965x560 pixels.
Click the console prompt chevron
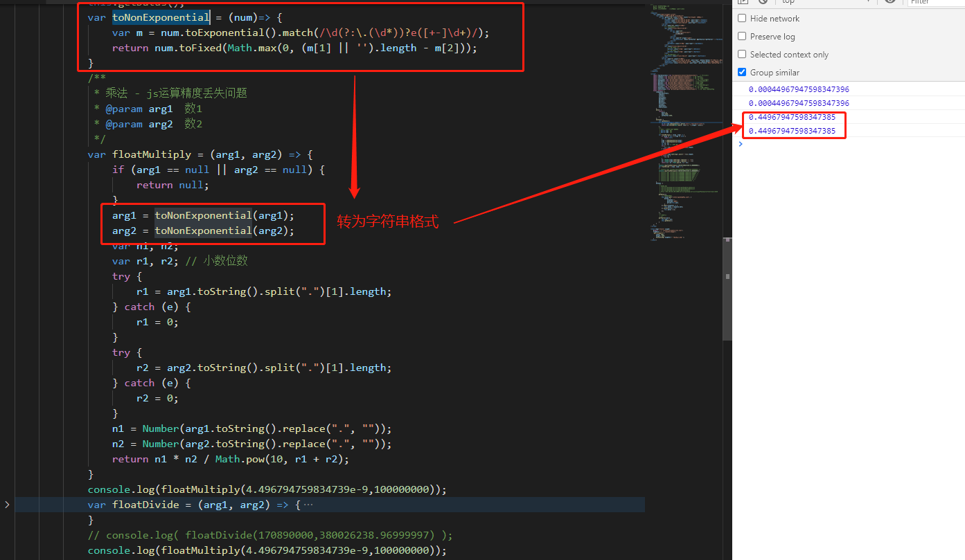741,144
